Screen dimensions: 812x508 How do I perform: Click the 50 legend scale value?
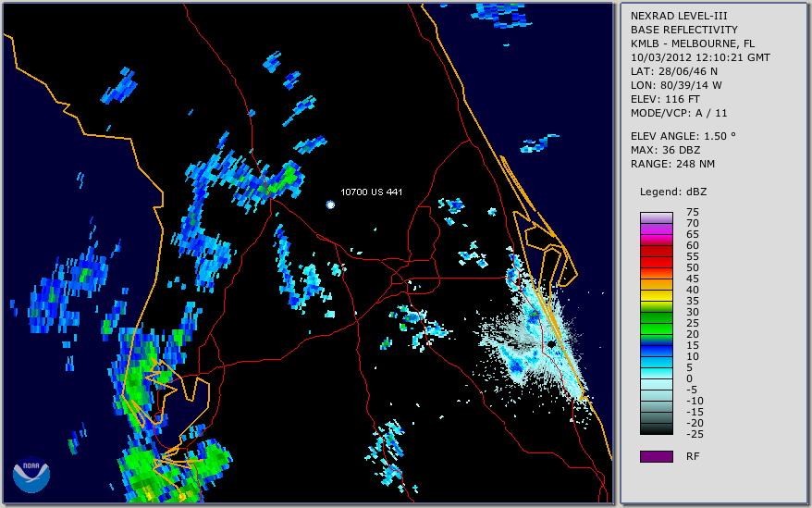point(693,267)
